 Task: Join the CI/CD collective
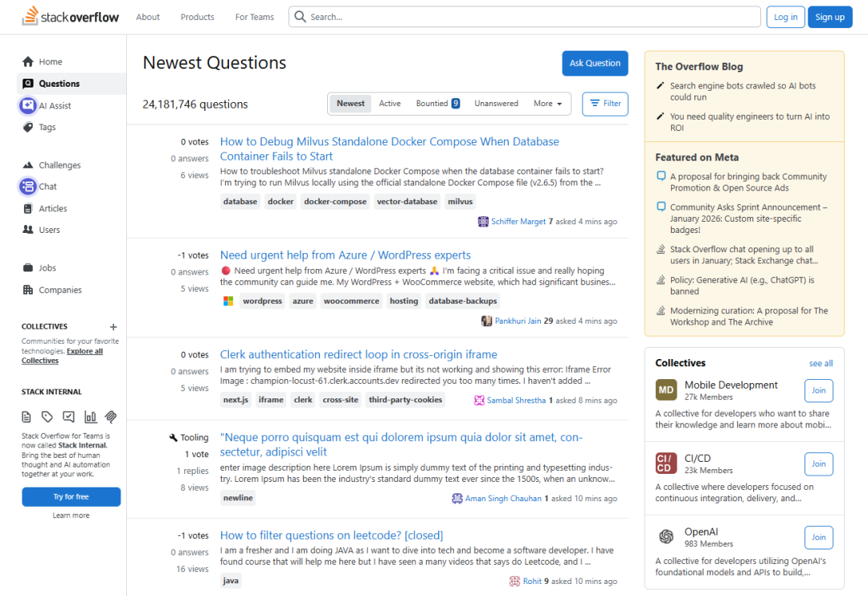pyautogui.click(x=818, y=464)
